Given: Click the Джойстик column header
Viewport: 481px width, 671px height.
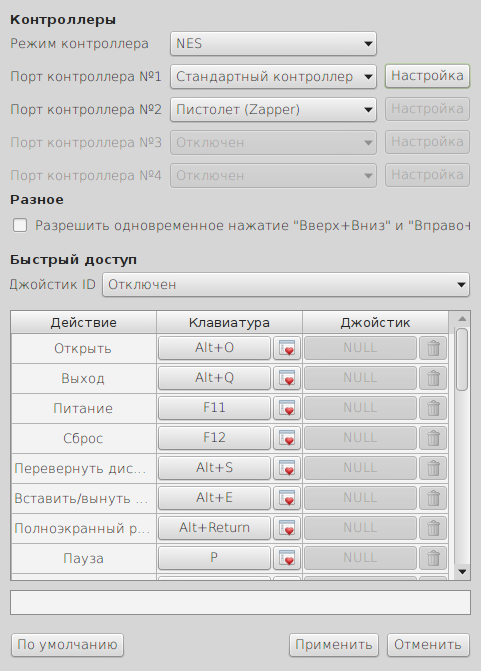Looking at the screenshot, I should [x=375, y=322].
